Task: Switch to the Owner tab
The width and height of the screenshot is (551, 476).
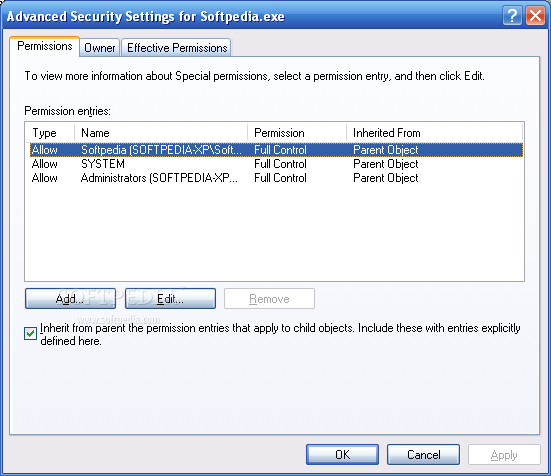Action: (99, 47)
